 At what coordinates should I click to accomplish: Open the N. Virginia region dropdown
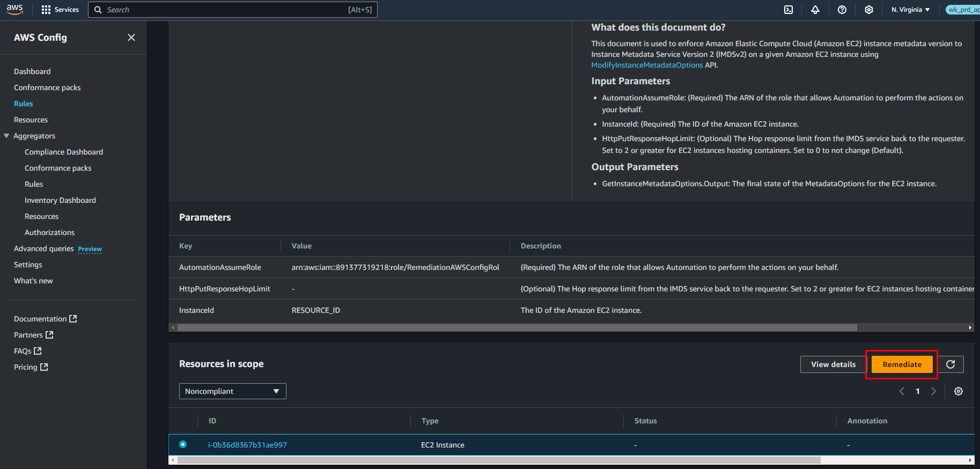pos(910,10)
